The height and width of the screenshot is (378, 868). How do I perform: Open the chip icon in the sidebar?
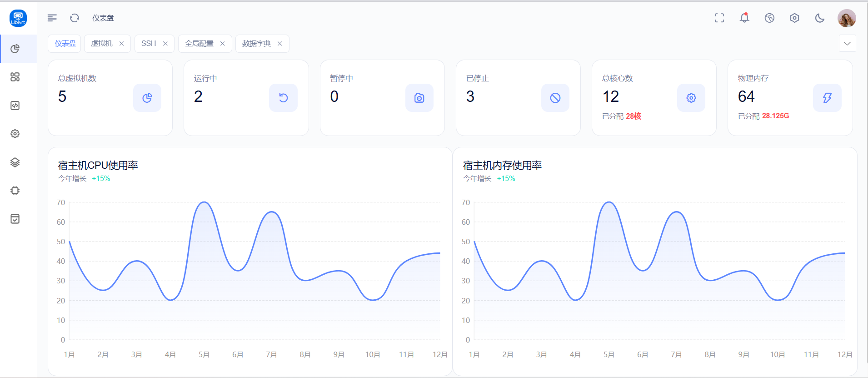pyautogui.click(x=15, y=191)
